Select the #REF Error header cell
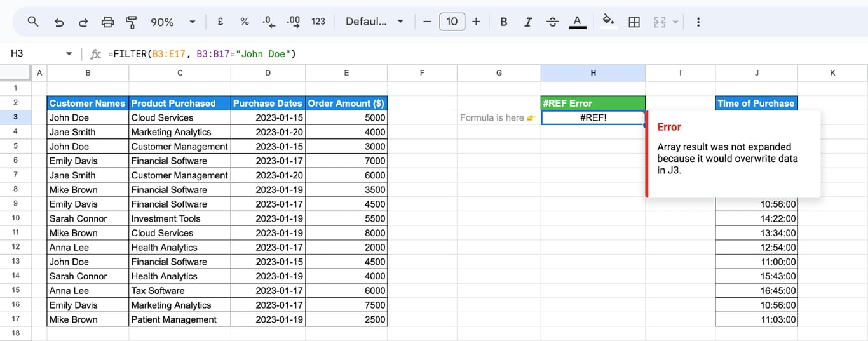This screenshot has height=341, width=868. [593, 103]
